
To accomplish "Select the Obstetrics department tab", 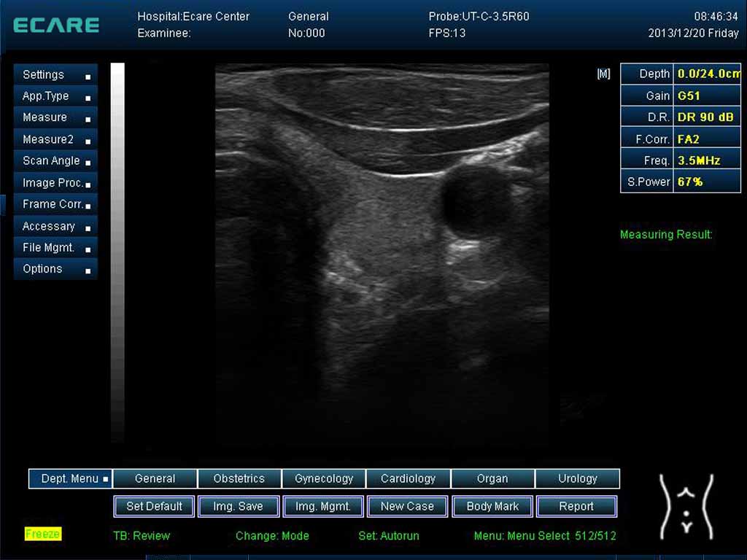I will 239,478.
